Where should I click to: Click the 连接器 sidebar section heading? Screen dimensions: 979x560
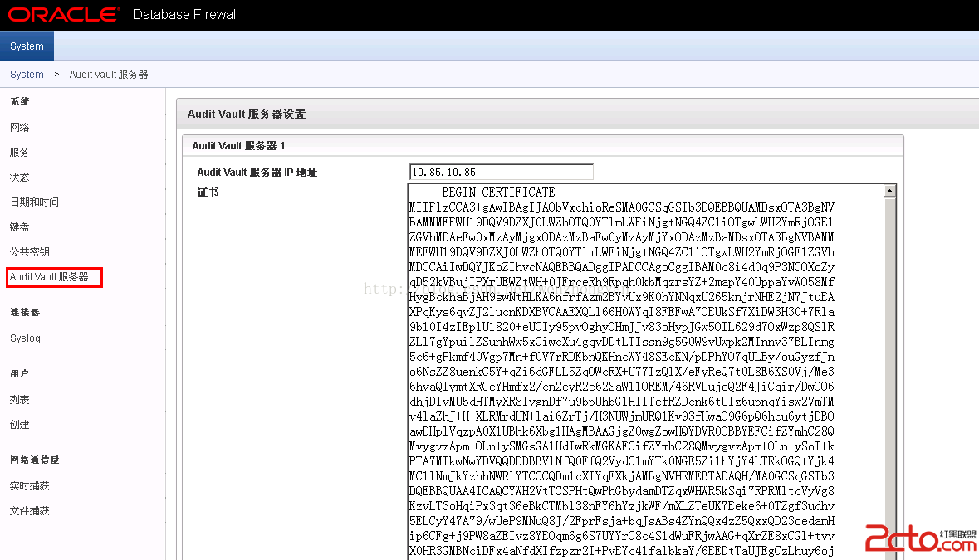point(24,312)
